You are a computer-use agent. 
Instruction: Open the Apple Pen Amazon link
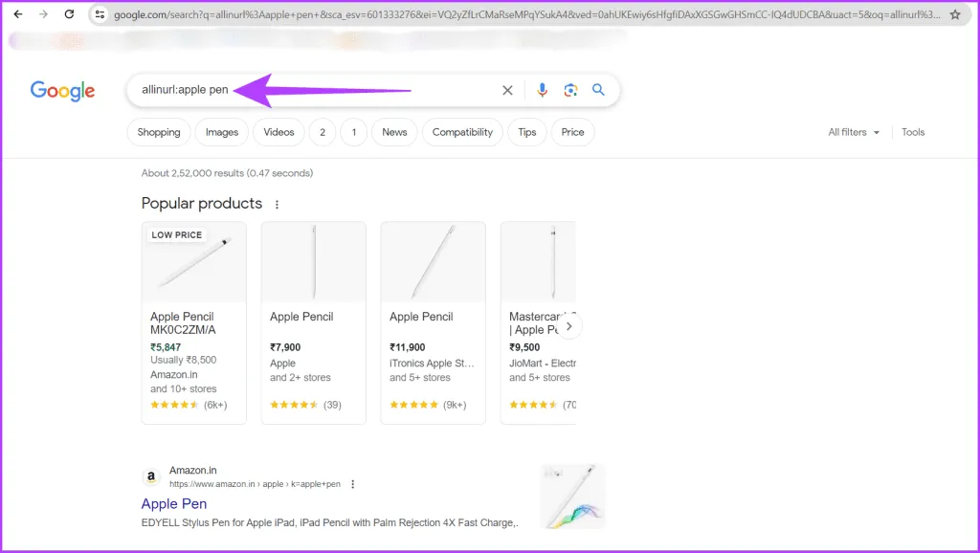pos(174,503)
